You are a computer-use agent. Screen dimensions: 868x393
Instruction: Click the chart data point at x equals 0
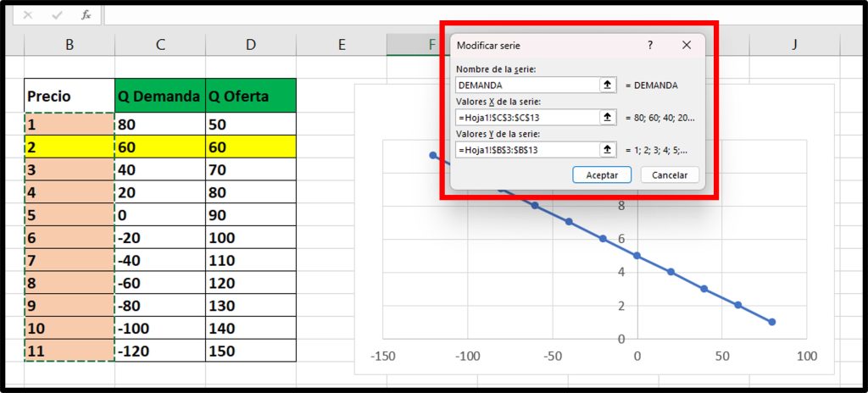click(637, 255)
